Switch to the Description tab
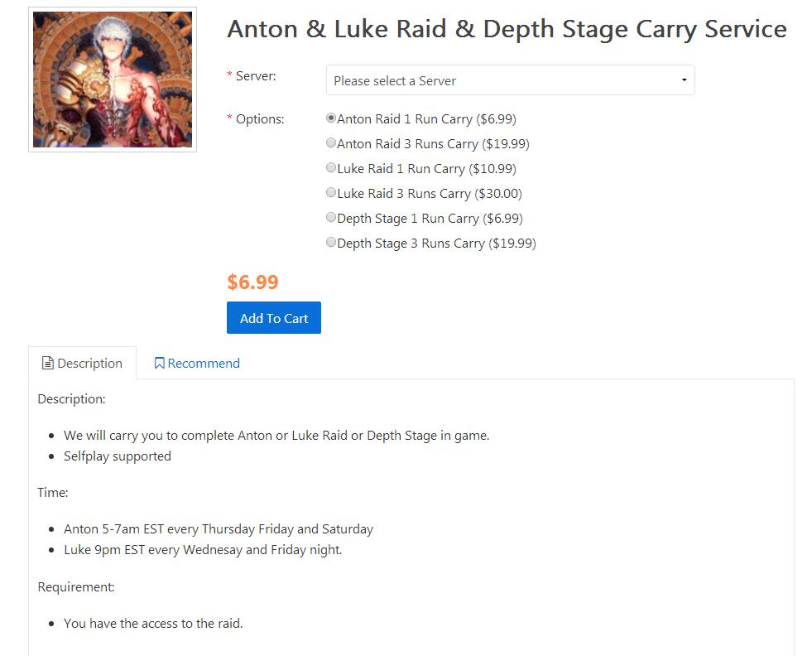This screenshot has height=656, width=812. point(82,364)
